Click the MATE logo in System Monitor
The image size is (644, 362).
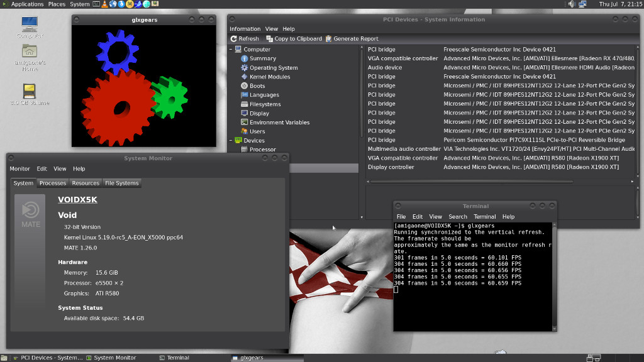(30, 215)
